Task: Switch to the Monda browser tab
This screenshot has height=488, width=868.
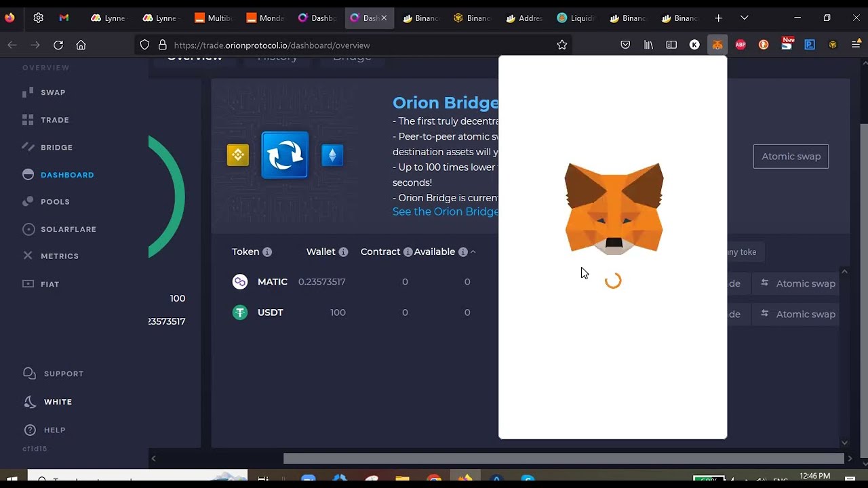Action: point(264,18)
